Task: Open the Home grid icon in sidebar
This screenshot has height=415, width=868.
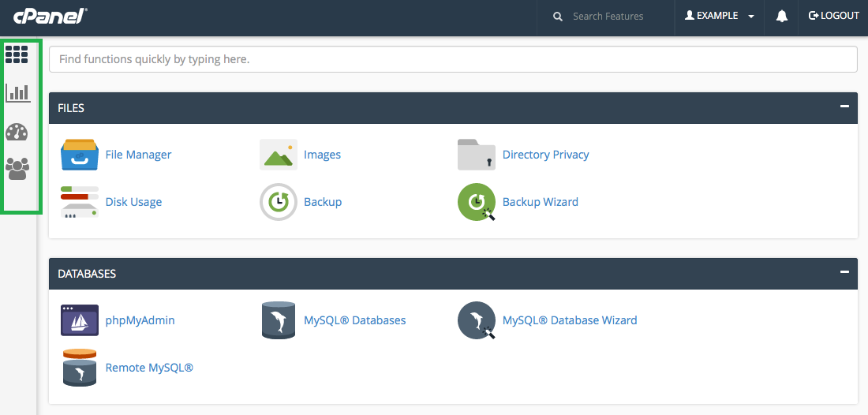Action: tap(17, 54)
